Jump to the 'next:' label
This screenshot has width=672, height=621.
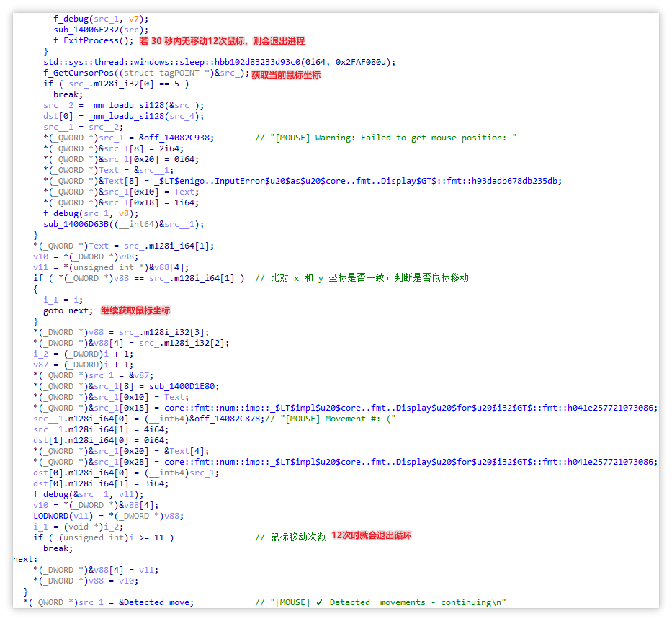click(x=24, y=558)
